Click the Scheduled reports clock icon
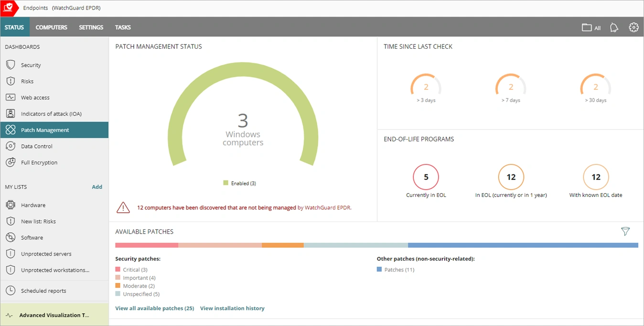 (11, 291)
